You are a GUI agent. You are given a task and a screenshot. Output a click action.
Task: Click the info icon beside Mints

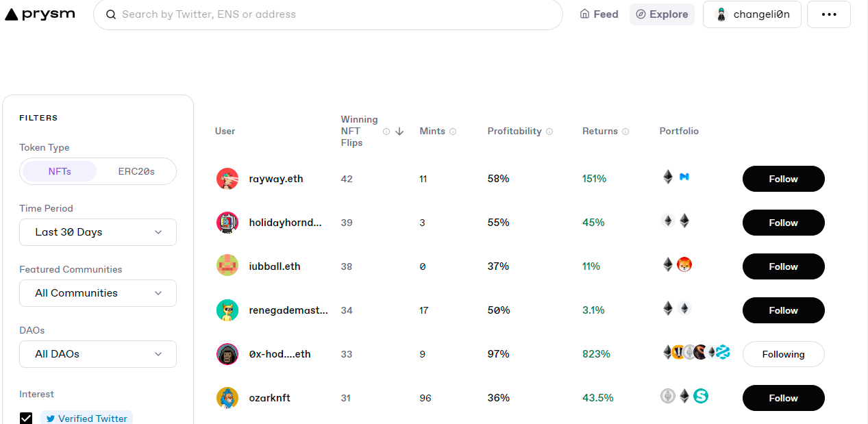click(x=453, y=132)
